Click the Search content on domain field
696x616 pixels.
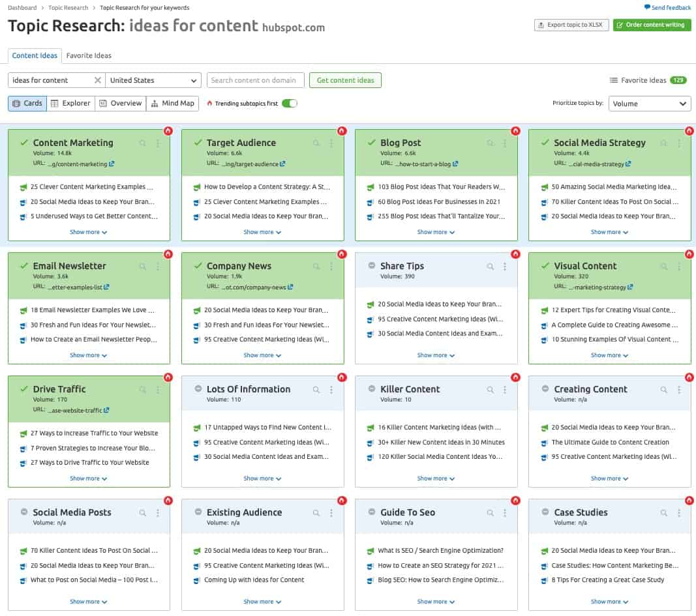(255, 80)
